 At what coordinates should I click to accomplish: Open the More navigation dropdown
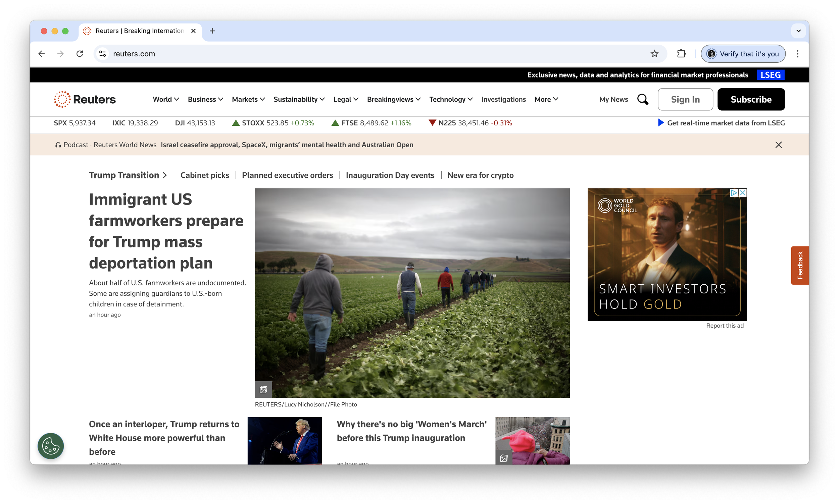545,99
